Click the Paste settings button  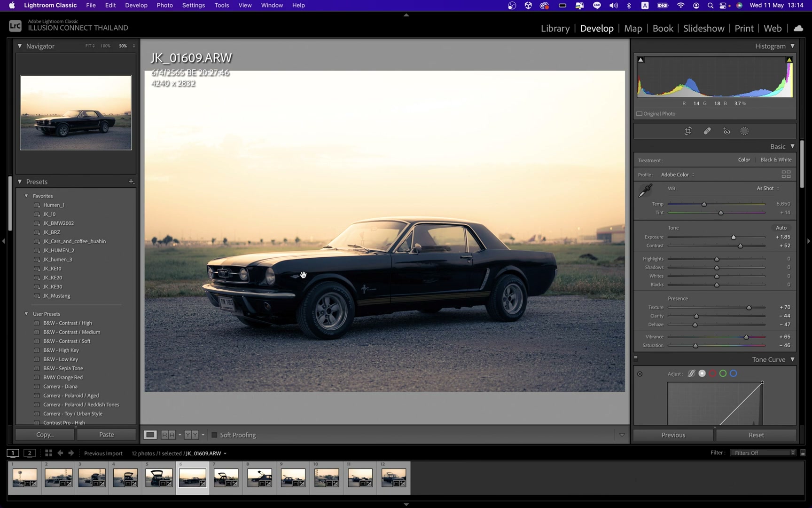[x=106, y=435]
